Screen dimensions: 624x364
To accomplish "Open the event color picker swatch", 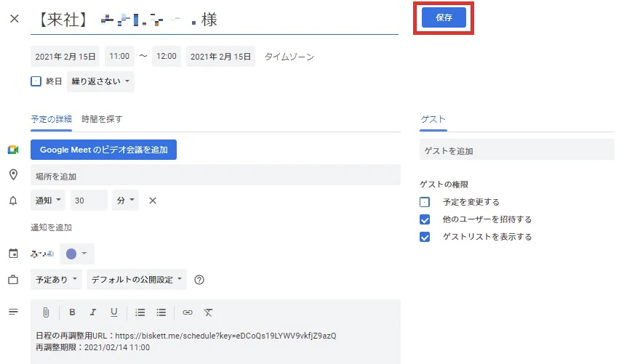I will click(76, 254).
